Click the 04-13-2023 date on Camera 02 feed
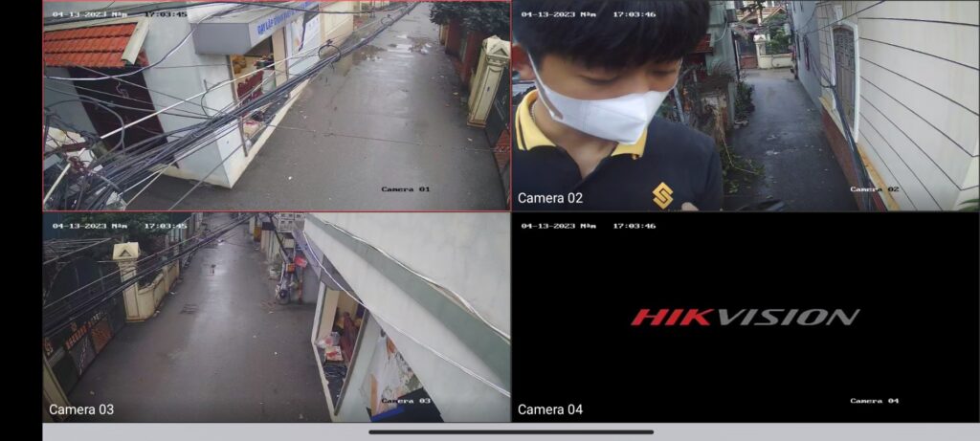Viewport: 980px width, 441px height. tap(544, 13)
